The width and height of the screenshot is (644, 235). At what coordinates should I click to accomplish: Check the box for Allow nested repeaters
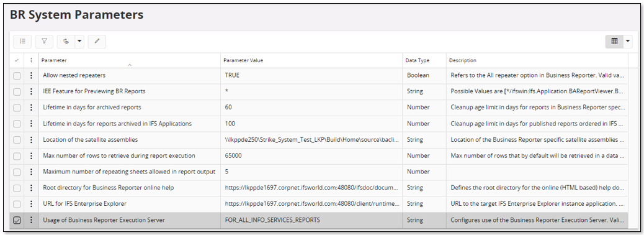coord(16,76)
